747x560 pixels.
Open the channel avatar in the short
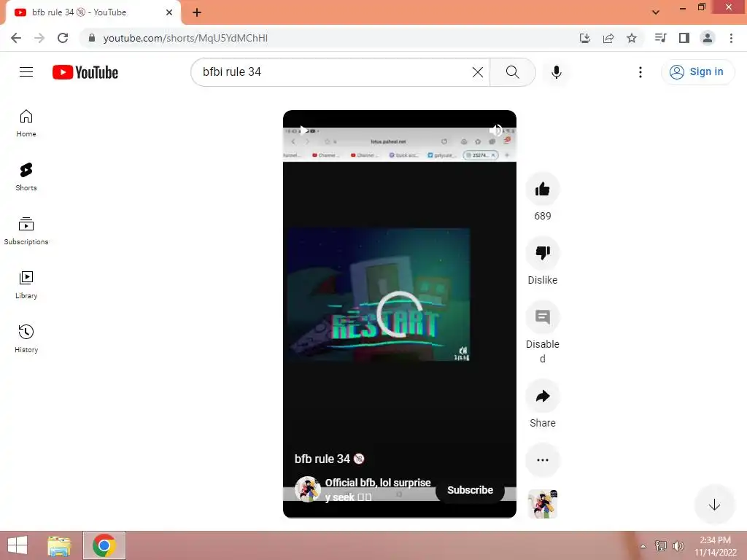307,489
